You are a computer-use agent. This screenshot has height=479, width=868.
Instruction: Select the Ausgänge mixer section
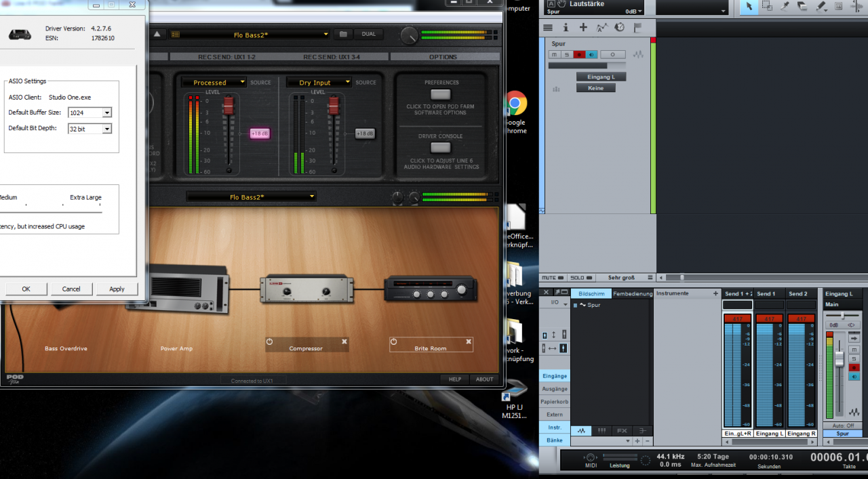click(x=555, y=389)
